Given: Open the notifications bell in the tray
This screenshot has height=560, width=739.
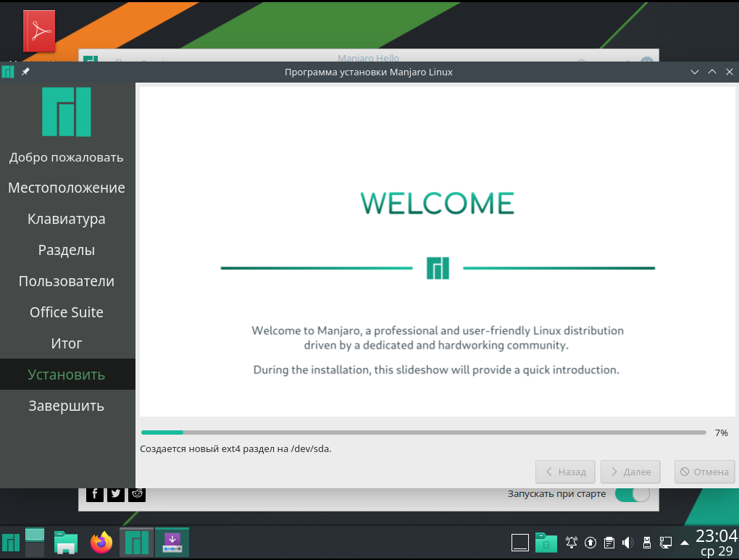Looking at the screenshot, I should coord(571,543).
